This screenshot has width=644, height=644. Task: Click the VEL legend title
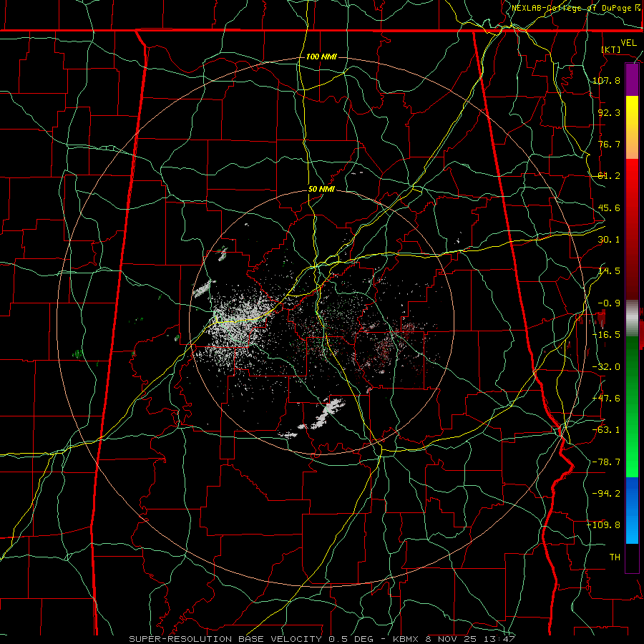tap(628, 43)
